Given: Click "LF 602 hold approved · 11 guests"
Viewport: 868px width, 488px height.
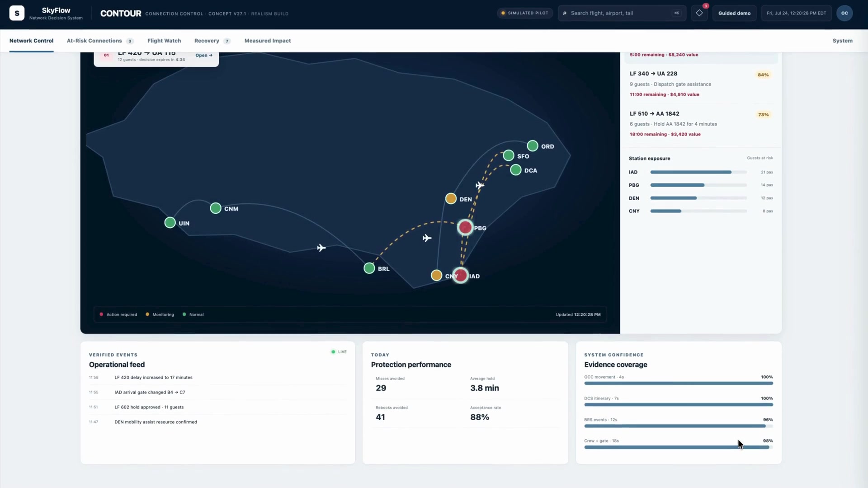Looking at the screenshot, I should pyautogui.click(x=149, y=407).
